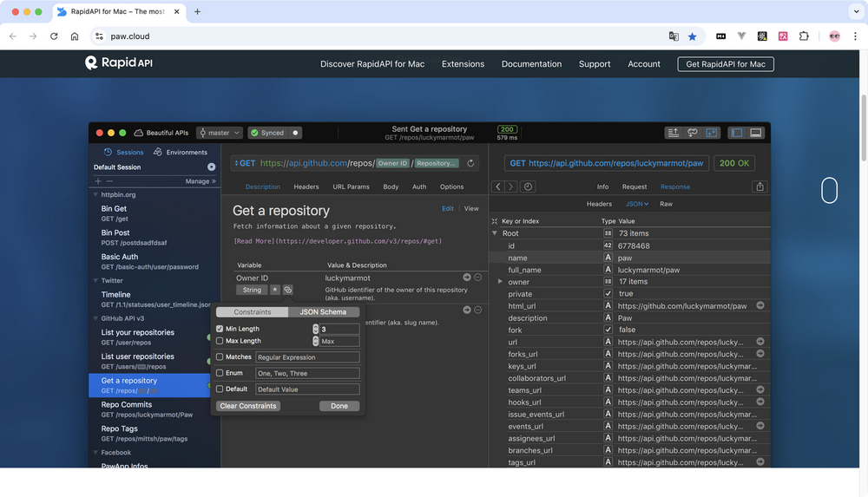This screenshot has height=497, width=868.
Task: Expand the owner row in JSON tree
Action: pyautogui.click(x=500, y=282)
